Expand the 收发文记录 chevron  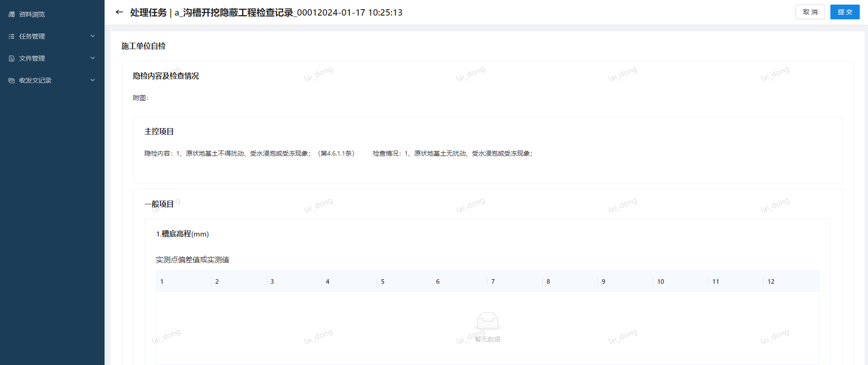point(93,80)
